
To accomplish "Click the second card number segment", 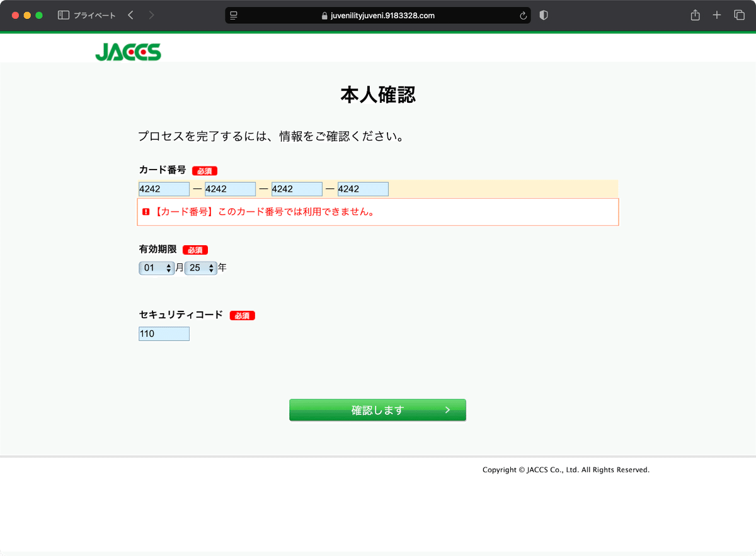I will [x=230, y=188].
